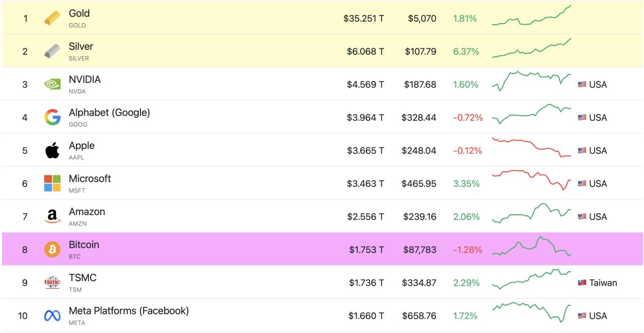Screen dimensions: 644x333
Task: Open the Microsoft name link
Action: 90,179
